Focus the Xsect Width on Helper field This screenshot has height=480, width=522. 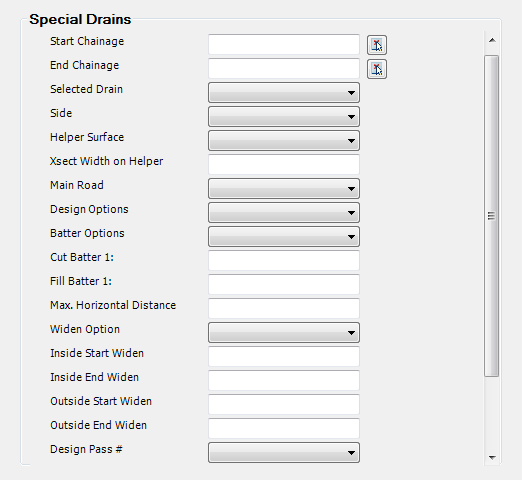[x=284, y=164]
